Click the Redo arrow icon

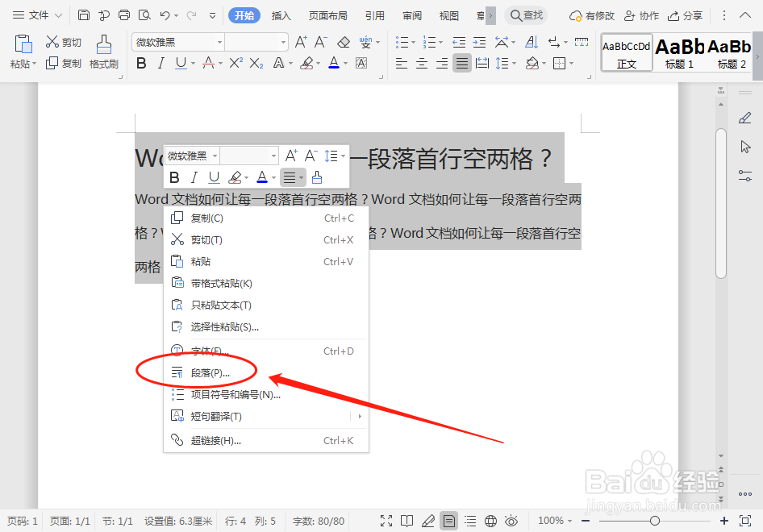click(192, 15)
